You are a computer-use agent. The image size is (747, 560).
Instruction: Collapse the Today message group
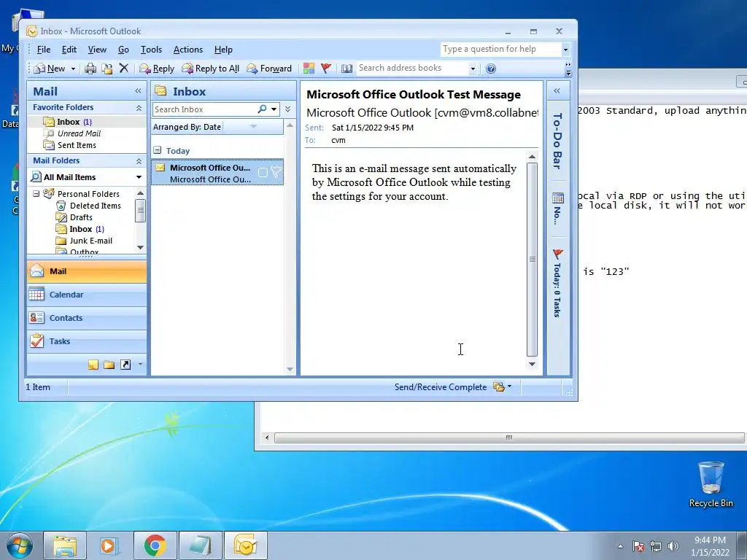click(x=158, y=150)
